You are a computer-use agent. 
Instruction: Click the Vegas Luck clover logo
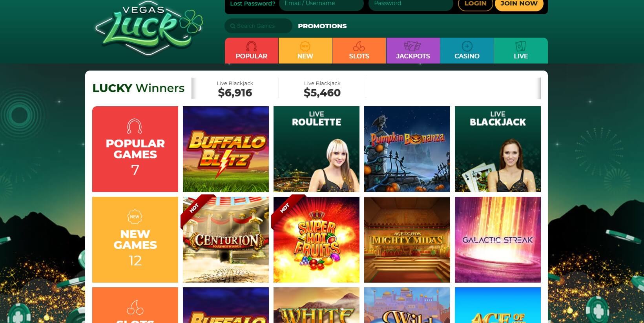149,27
